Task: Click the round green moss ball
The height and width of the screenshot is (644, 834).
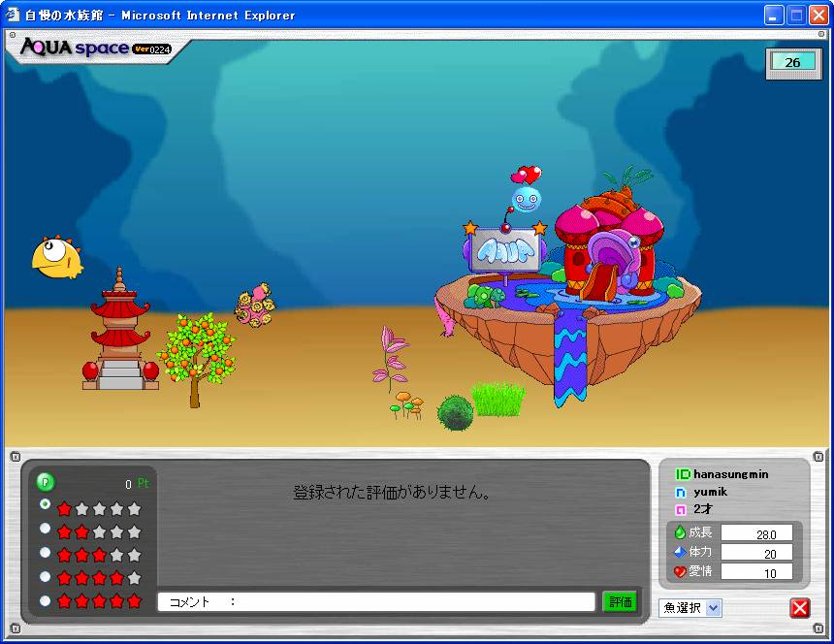Action: (454, 412)
